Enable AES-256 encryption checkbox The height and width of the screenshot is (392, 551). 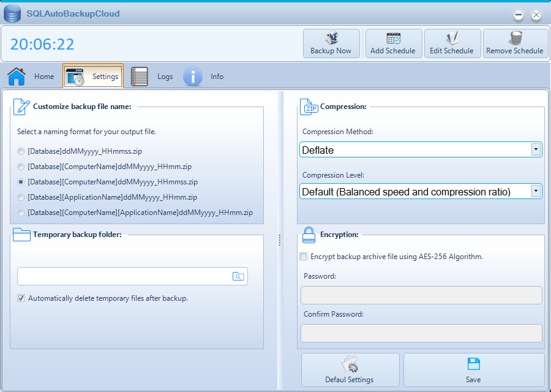coord(303,257)
